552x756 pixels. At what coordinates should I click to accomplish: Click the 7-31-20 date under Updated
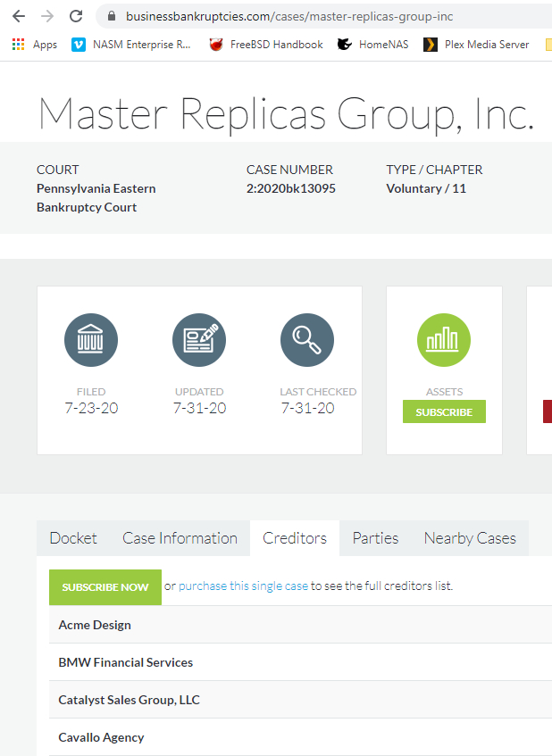coord(199,408)
